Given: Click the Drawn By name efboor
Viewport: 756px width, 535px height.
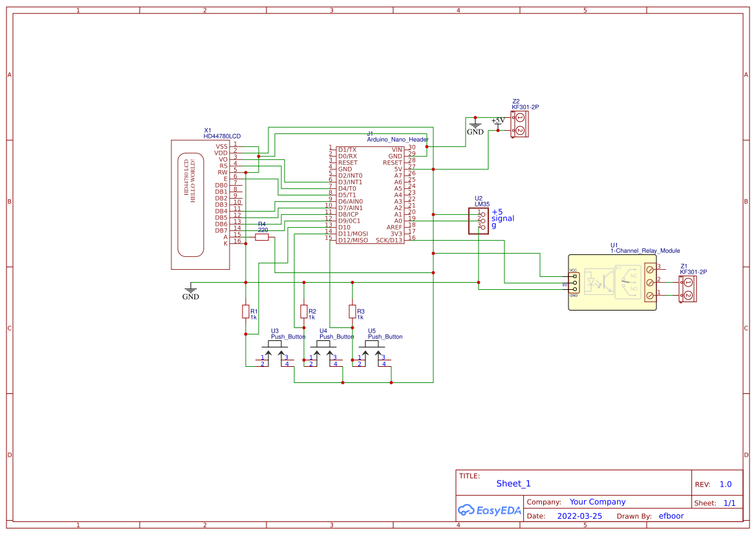Looking at the screenshot, I should pos(671,516).
